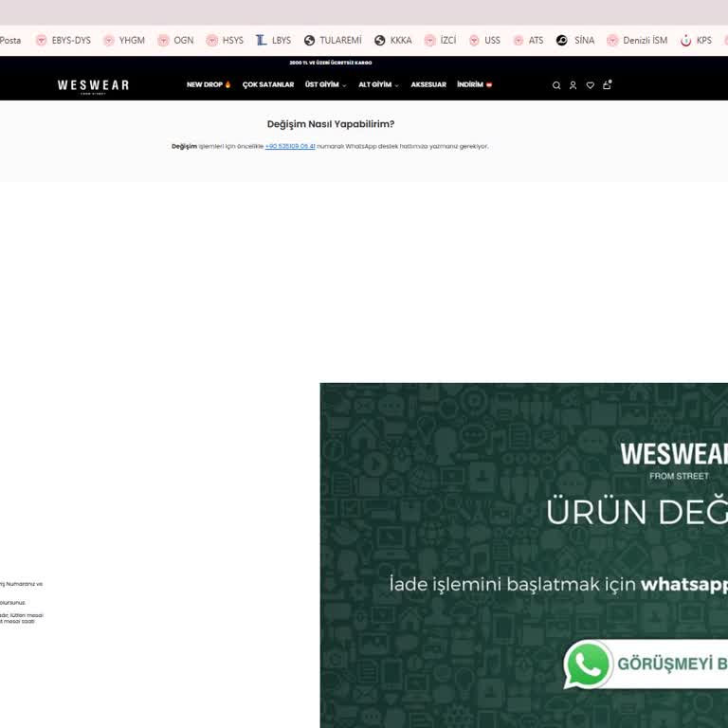The height and width of the screenshot is (728, 728).
Task: Click the 'Değişim Nasıl Yapabilirim?' heading
Action: [331, 124]
